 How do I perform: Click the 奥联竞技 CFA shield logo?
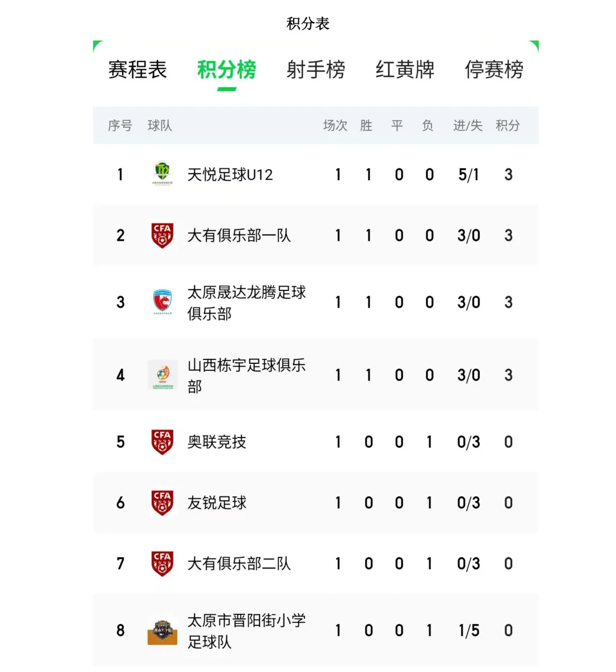pyautogui.click(x=163, y=442)
